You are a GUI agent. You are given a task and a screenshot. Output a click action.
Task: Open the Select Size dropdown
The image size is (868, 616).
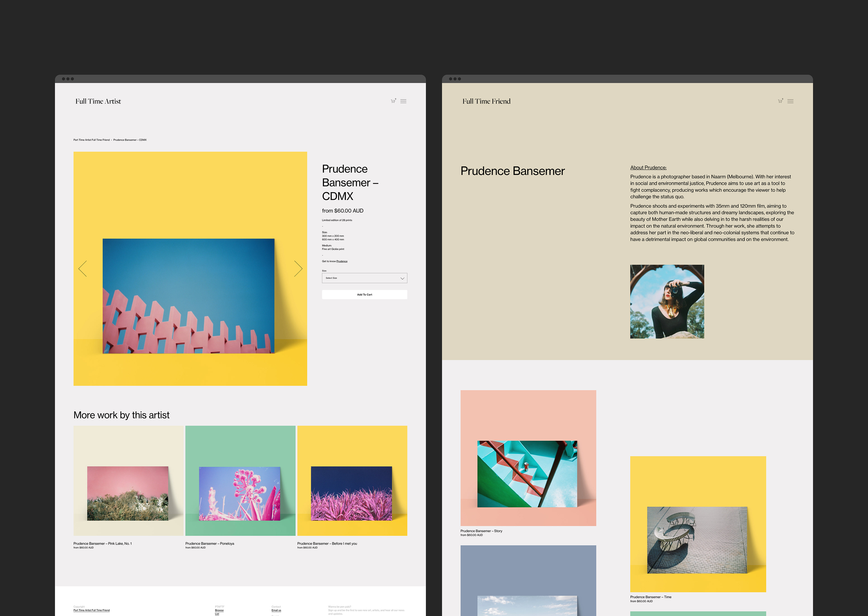(x=365, y=278)
